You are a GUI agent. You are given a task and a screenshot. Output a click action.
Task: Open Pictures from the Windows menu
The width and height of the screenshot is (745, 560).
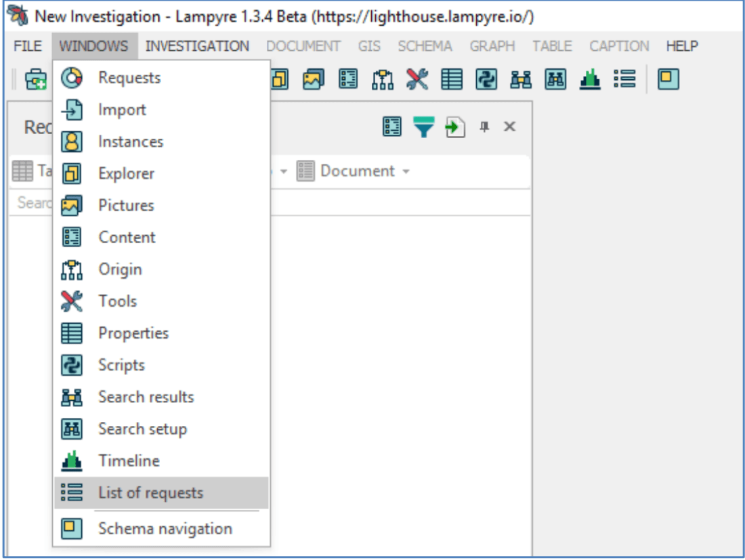click(162, 205)
